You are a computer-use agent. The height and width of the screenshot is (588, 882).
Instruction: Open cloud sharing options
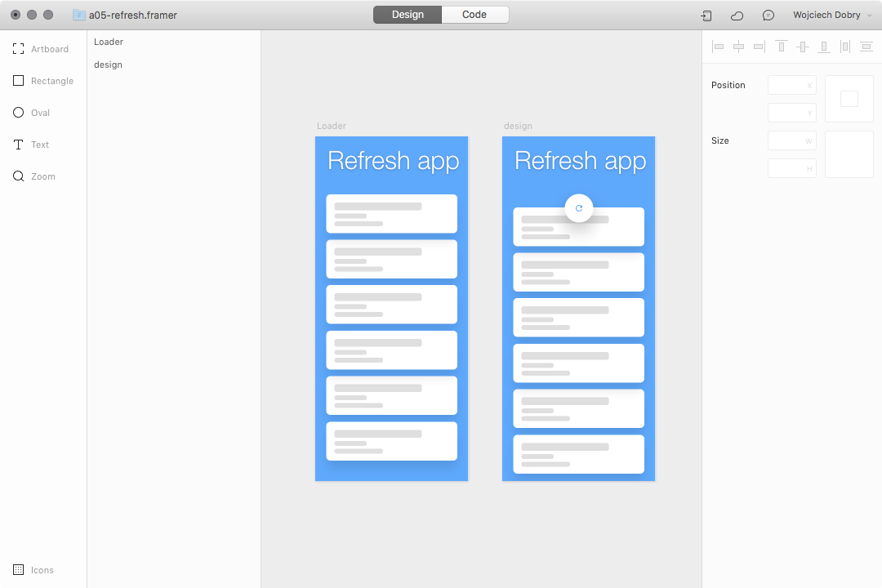[x=737, y=16]
